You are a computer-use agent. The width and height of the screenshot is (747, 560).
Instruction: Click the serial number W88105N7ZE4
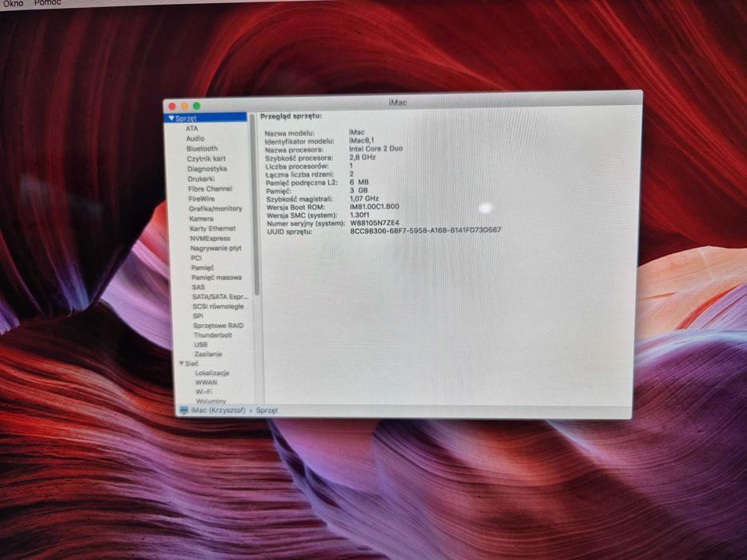coord(375,222)
